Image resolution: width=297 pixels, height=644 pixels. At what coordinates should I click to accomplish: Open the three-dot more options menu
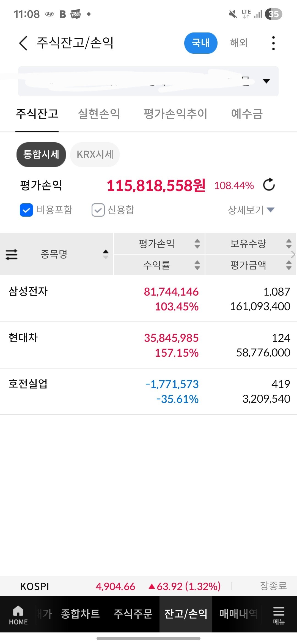point(273,43)
